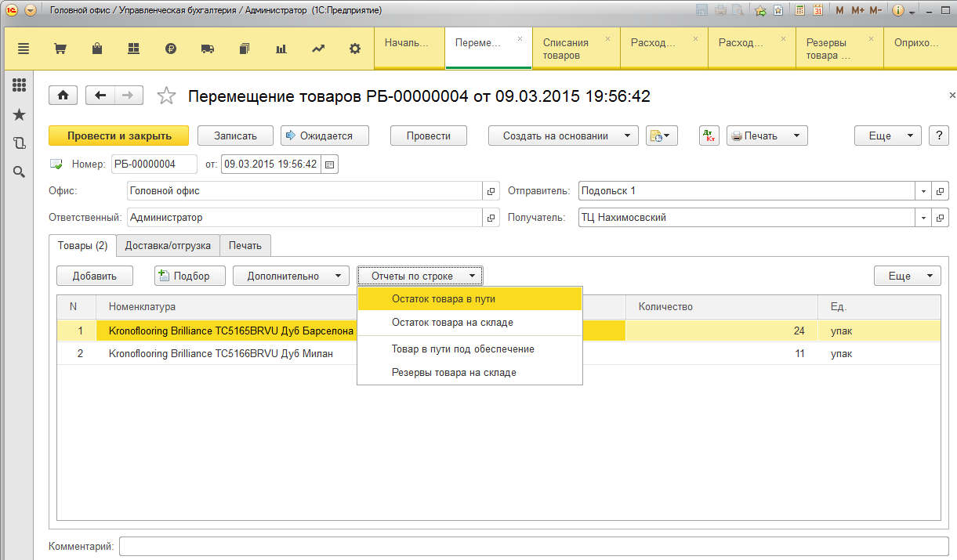Open the shopping cart section
The image size is (957, 560).
pos(60,49)
